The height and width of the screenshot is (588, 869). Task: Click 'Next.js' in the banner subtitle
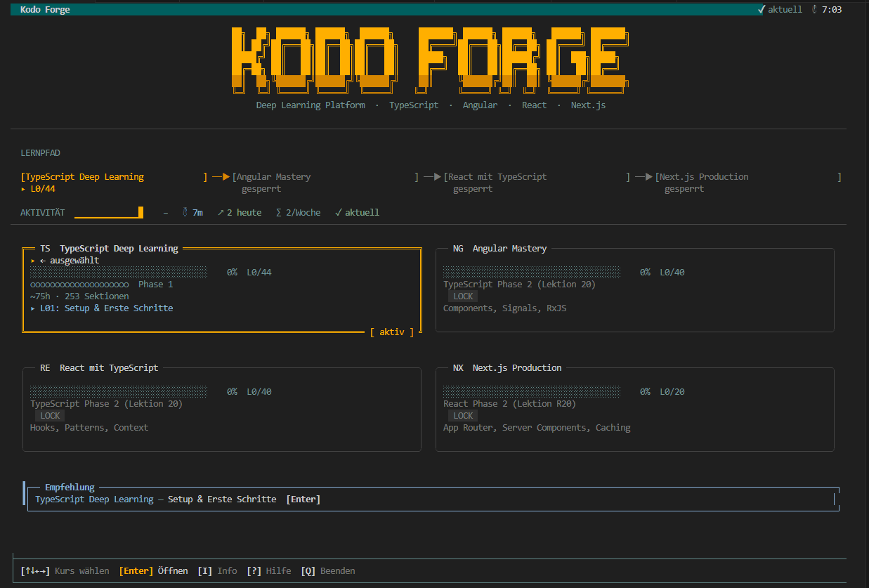588,105
